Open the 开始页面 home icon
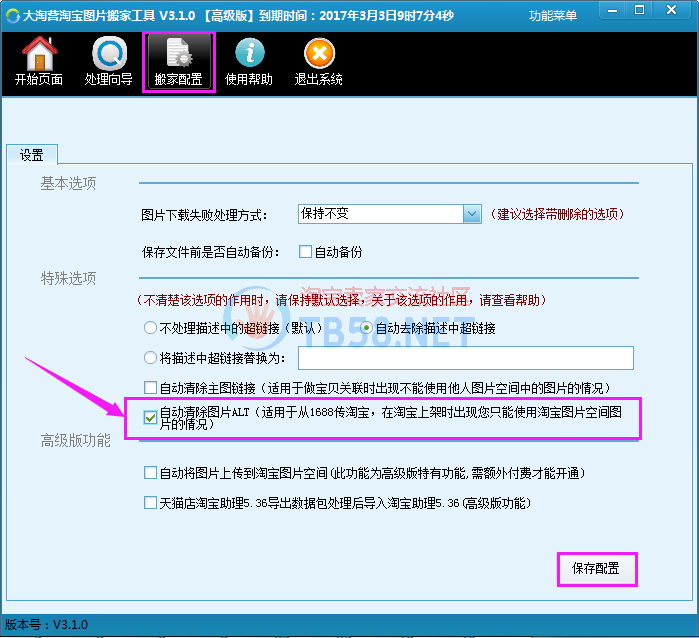Image resolution: width=699 pixels, height=638 pixels. 39,61
